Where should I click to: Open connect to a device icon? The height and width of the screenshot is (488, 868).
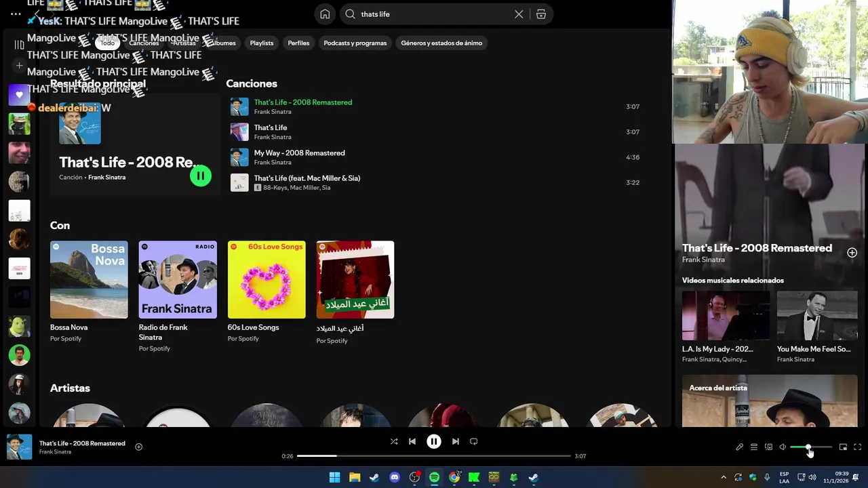(x=768, y=447)
